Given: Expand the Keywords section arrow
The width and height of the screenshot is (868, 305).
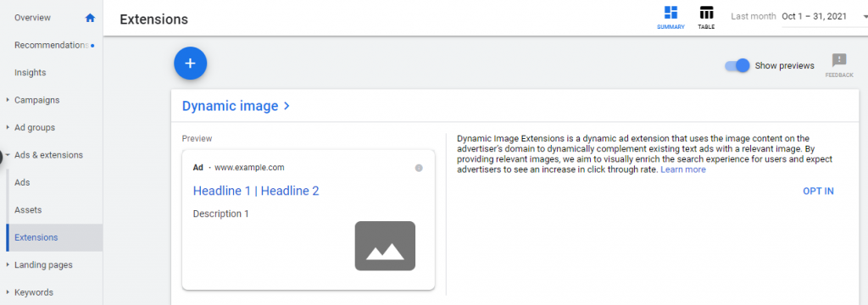Looking at the screenshot, I should click(x=7, y=292).
